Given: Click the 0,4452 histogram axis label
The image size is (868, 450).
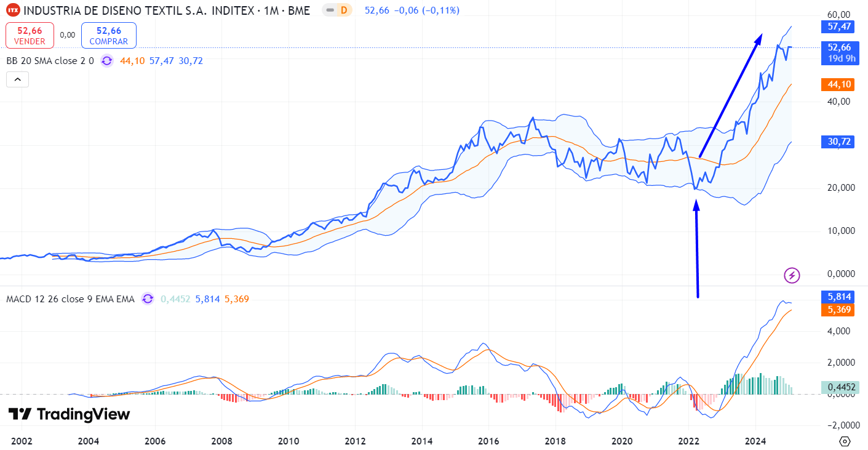Looking at the screenshot, I should pos(839,387).
